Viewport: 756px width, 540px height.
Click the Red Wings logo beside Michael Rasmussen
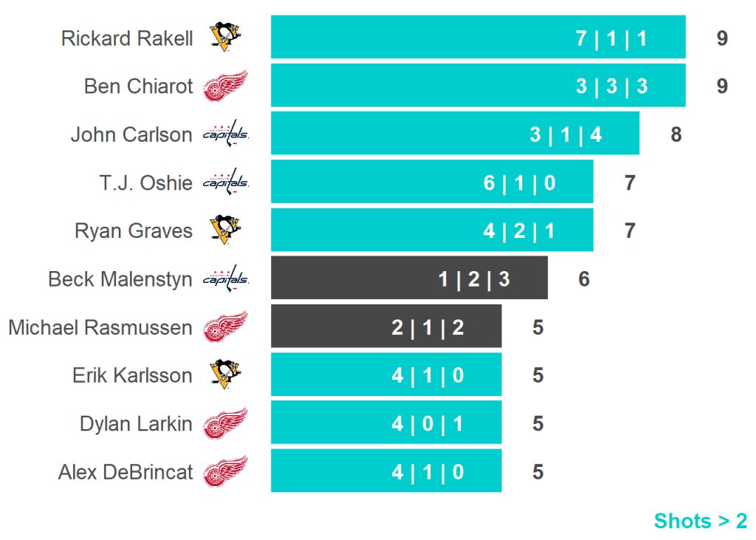pyautogui.click(x=225, y=327)
